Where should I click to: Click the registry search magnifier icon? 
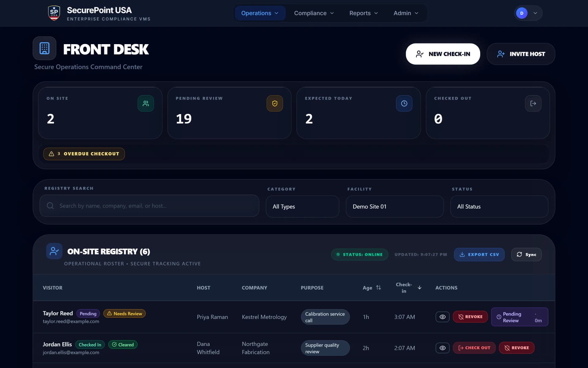[x=50, y=205]
